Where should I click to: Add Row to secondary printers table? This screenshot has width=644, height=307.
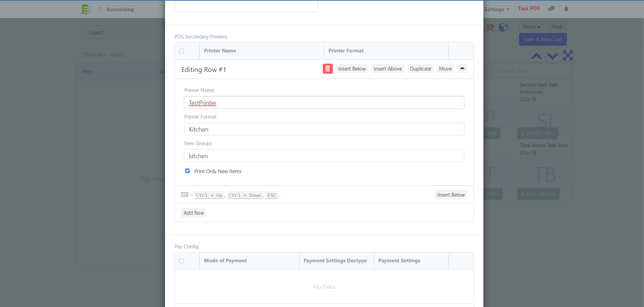194,213
